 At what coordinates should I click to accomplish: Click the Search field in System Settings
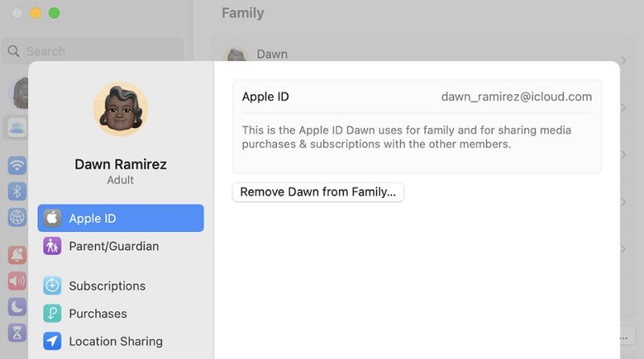pos(93,51)
